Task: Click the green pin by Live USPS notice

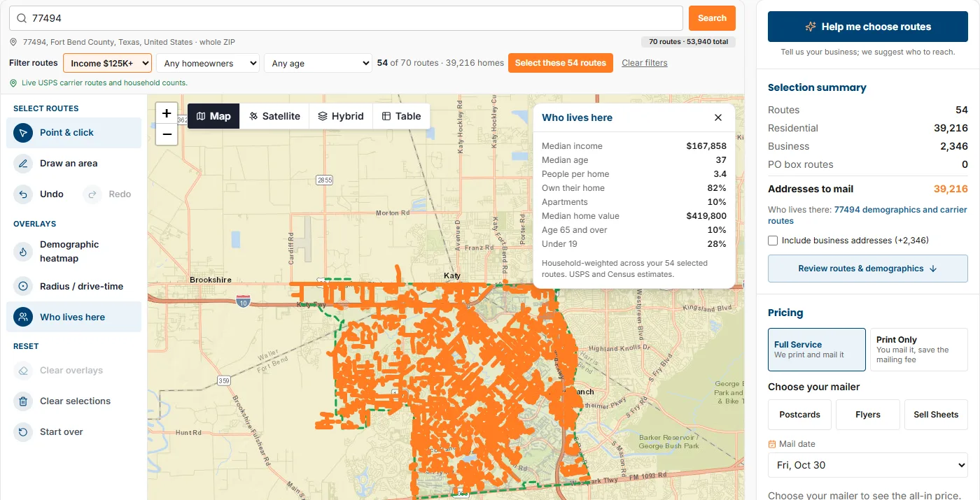Action: 13,83
